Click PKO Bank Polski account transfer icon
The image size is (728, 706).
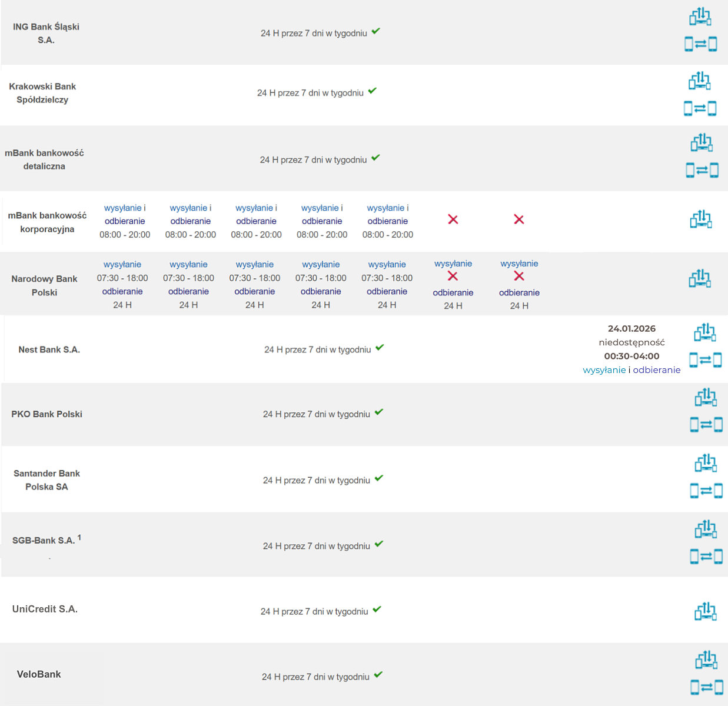(x=706, y=398)
